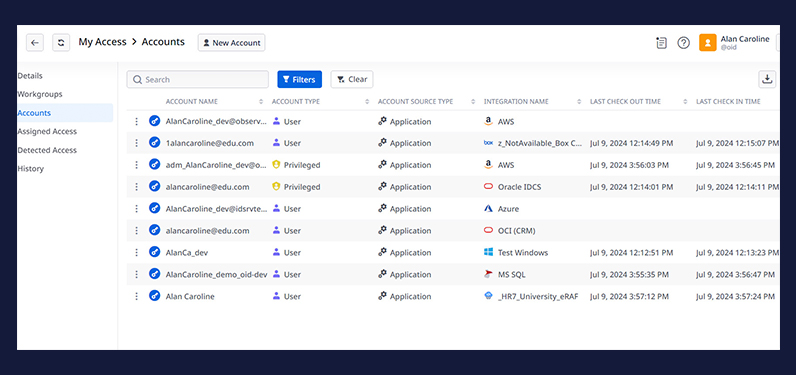796x375 pixels.
Task: Click key icon beside AlanCaroline_demo_oid-dev
Action: click(154, 274)
